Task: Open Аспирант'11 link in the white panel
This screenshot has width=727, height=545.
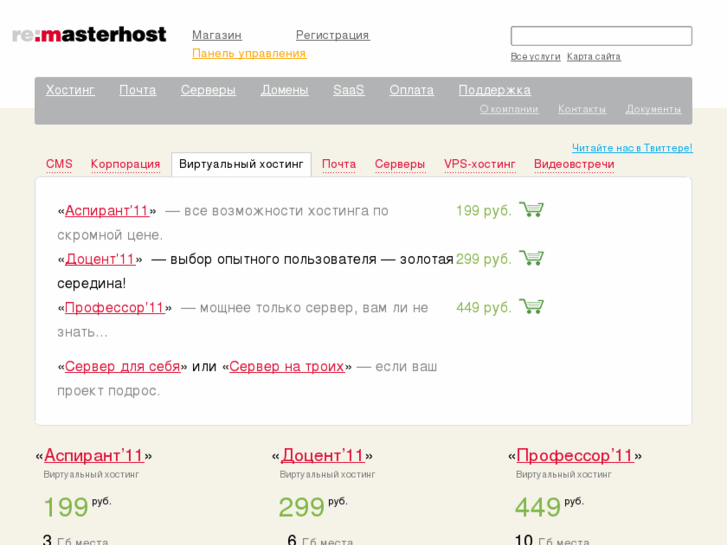Action: [x=107, y=211]
